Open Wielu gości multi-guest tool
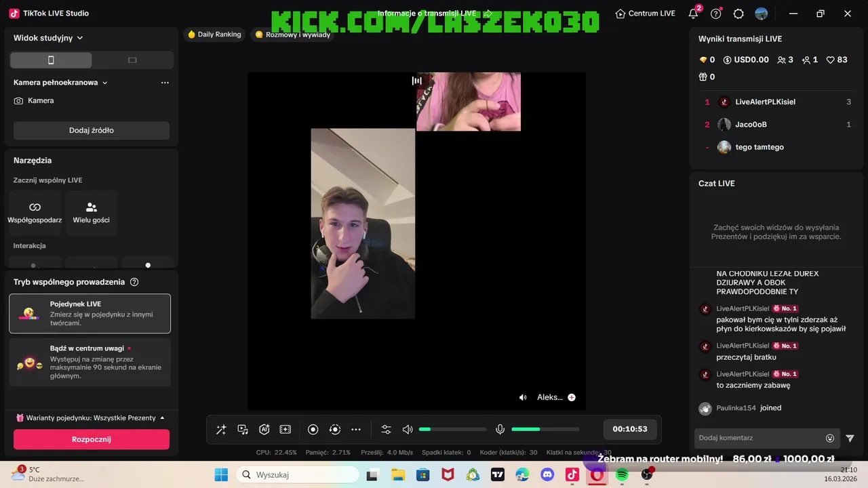This screenshot has height=488, width=868. click(92, 213)
